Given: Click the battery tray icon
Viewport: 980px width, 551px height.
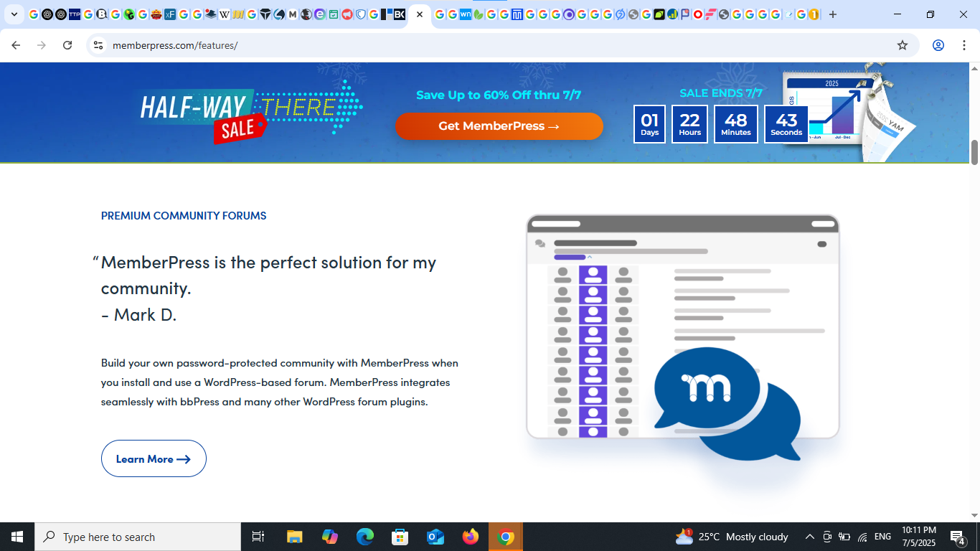Looking at the screenshot, I should pos(845,537).
